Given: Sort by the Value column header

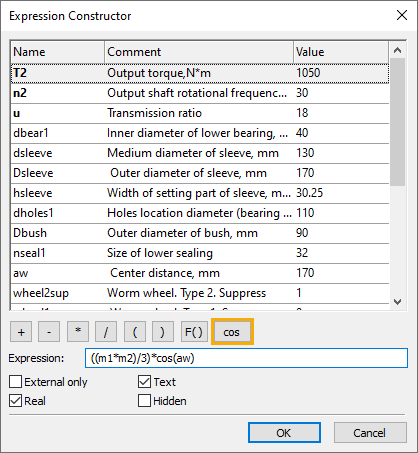Looking at the screenshot, I should (341, 52).
